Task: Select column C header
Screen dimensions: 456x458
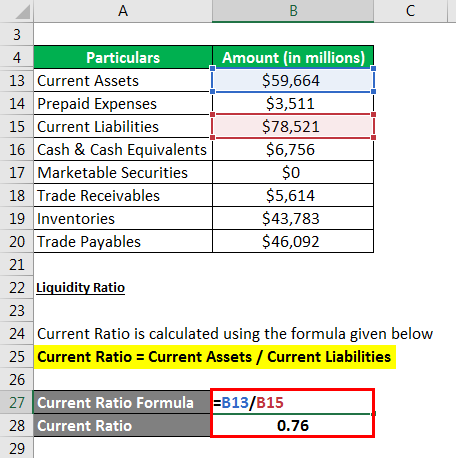Action: [410, 11]
